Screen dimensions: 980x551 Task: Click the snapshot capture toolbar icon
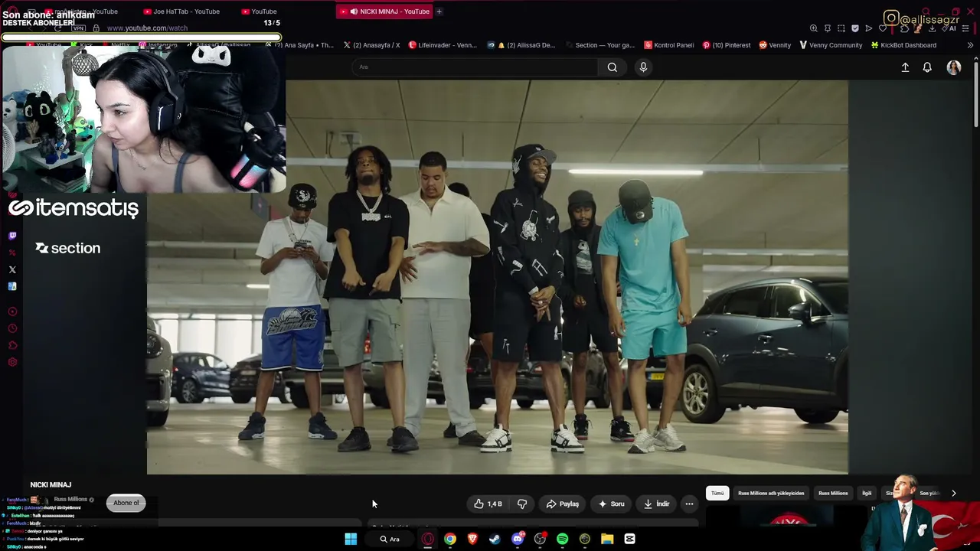tap(841, 28)
